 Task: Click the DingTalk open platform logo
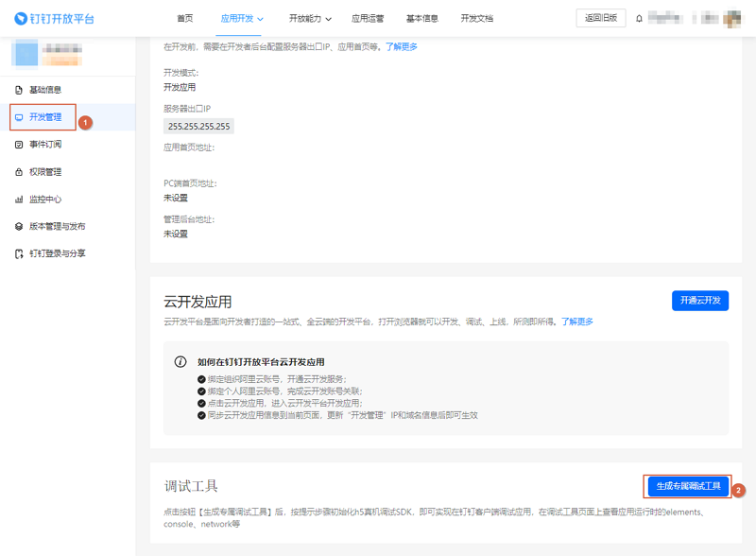54,19
